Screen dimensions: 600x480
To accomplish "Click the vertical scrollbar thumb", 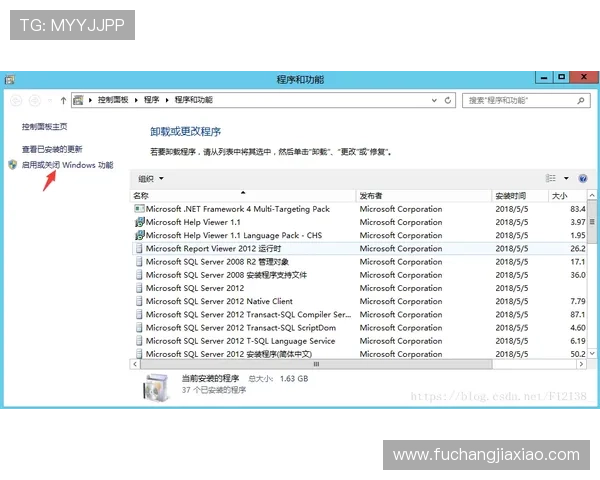I will point(592,222).
